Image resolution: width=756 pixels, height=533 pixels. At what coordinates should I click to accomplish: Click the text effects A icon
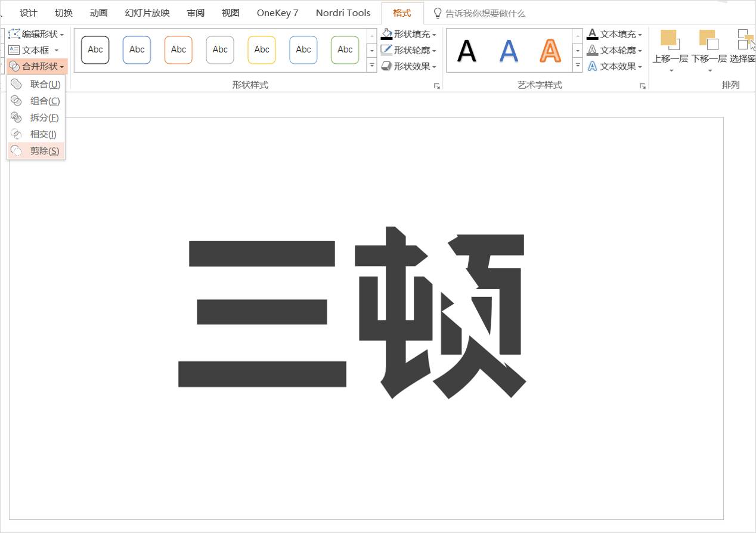click(592, 66)
